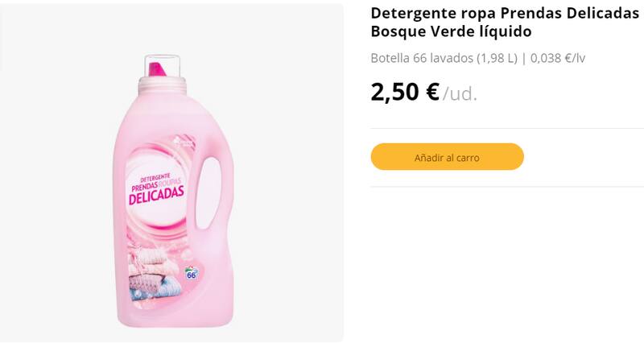
Task: Click the Añadir al carro button
Action: [447, 157]
